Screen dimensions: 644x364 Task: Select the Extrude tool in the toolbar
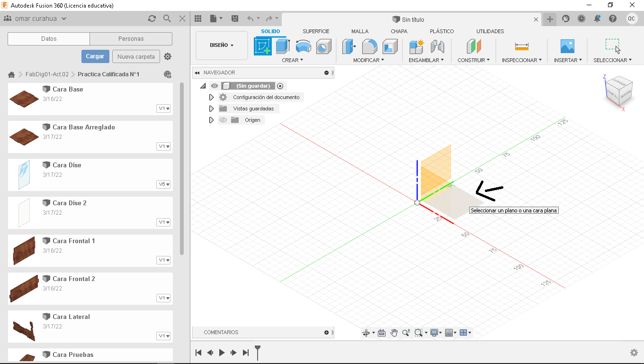click(x=283, y=46)
